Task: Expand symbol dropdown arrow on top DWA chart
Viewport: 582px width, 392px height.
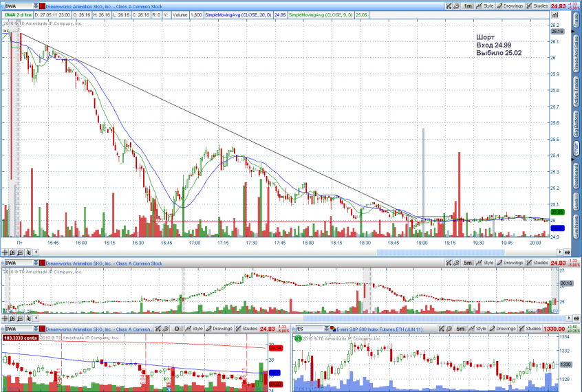Action: [36, 6]
